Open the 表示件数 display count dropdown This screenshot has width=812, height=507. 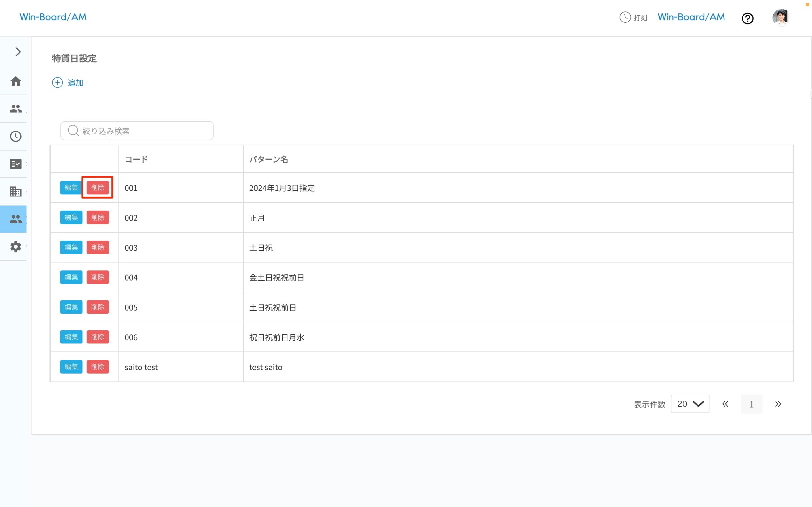[690, 404]
